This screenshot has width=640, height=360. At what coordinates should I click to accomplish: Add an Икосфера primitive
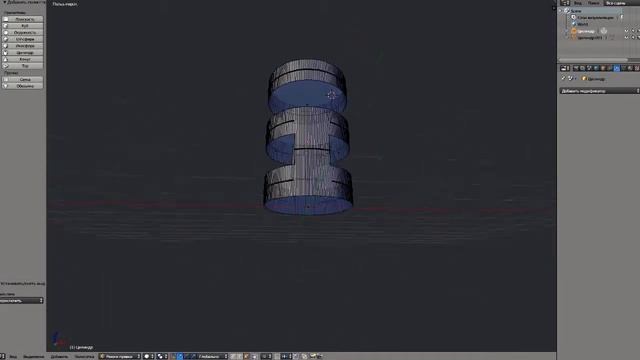pos(22,46)
